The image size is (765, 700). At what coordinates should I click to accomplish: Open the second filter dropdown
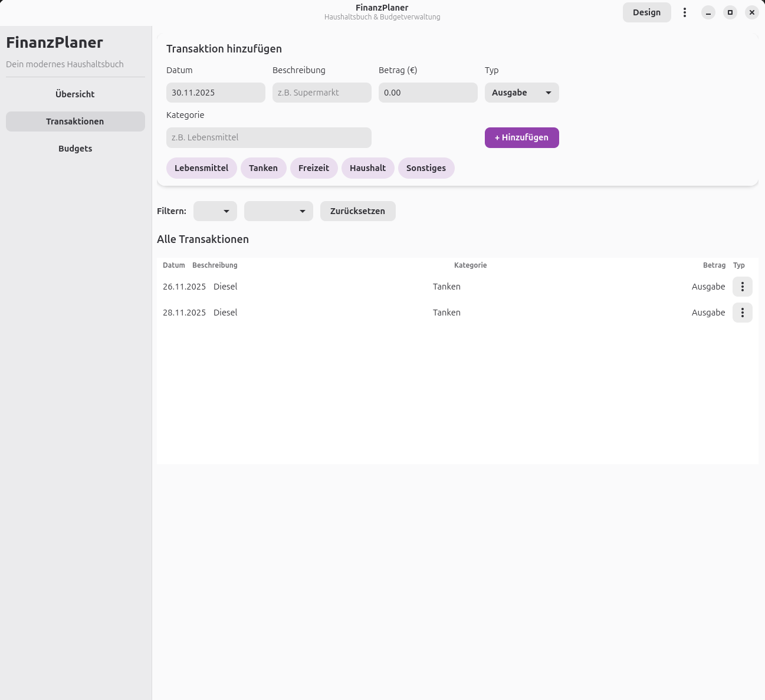pos(278,211)
